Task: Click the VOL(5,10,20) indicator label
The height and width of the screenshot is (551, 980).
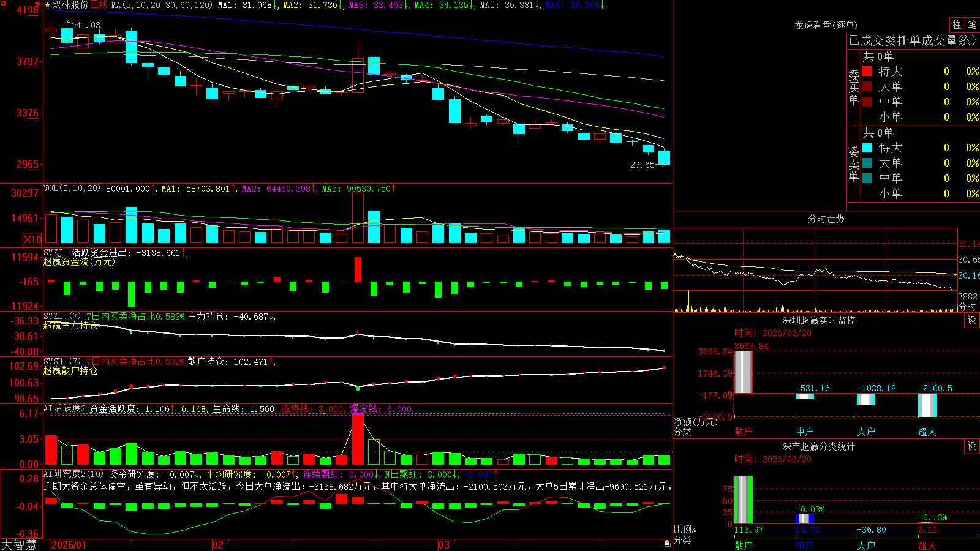Action: pyautogui.click(x=72, y=188)
